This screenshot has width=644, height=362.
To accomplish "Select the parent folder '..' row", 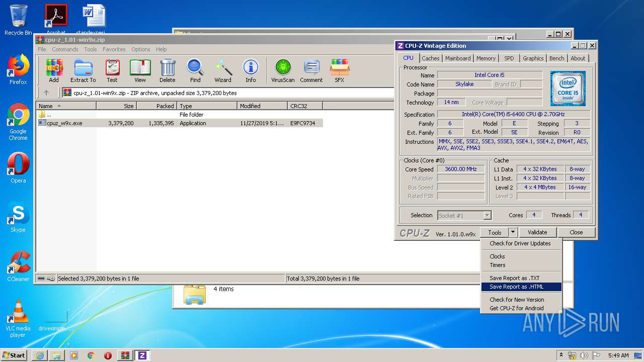I will pos(180,115).
